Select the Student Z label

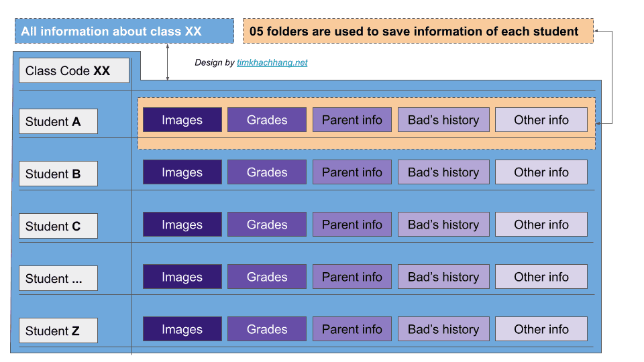point(58,330)
